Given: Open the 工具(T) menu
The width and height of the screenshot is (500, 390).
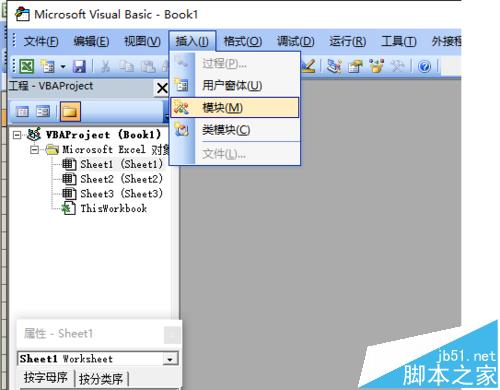Looking at the screenshot, I should [399, 41].
